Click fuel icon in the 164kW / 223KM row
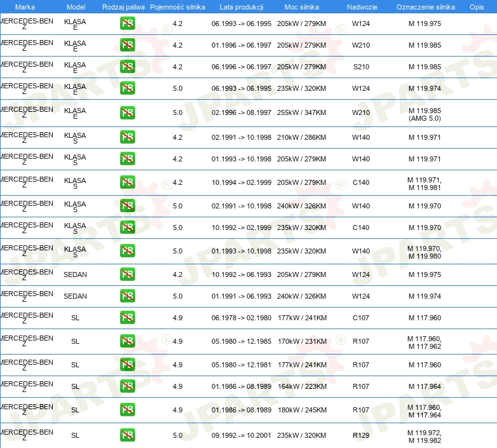This screenshot has height=448, width=497. (x=127, y=386)
